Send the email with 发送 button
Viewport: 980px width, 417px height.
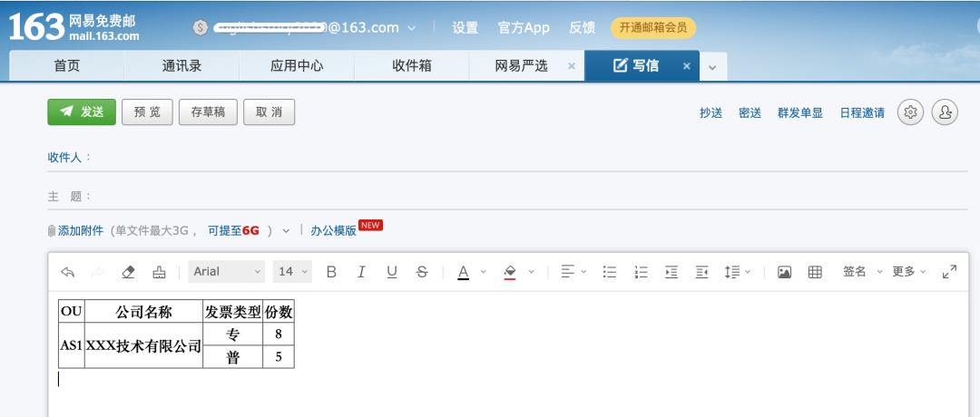tap(82, 112)
